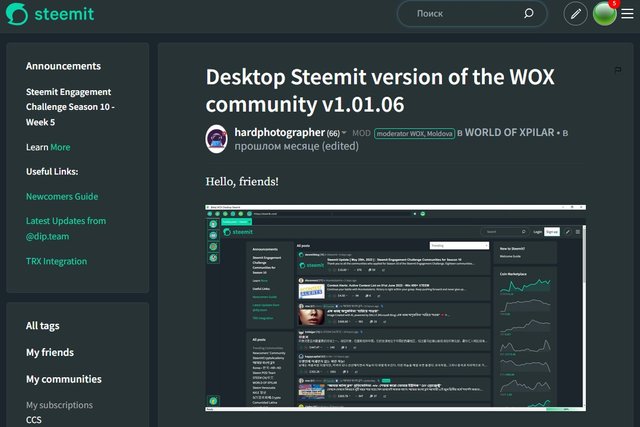Open the TRX Integration link
Viewport: 640px width, 427px height.
coord(56,261)
